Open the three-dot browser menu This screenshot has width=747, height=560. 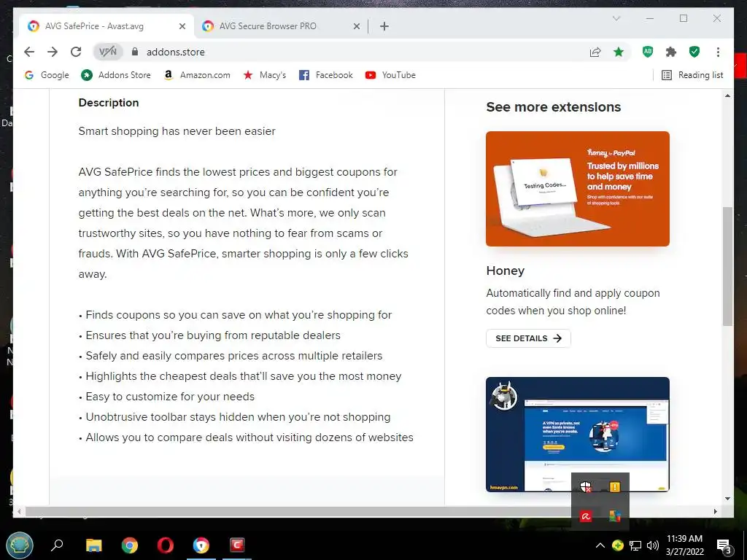point(718,52)
